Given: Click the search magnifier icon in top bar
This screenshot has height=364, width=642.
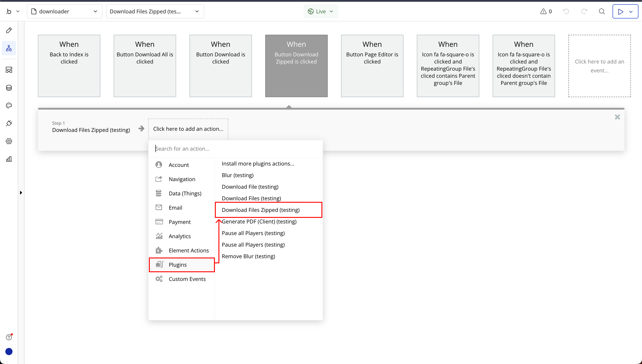Looking at the screenshot, I should click(602, 11).
